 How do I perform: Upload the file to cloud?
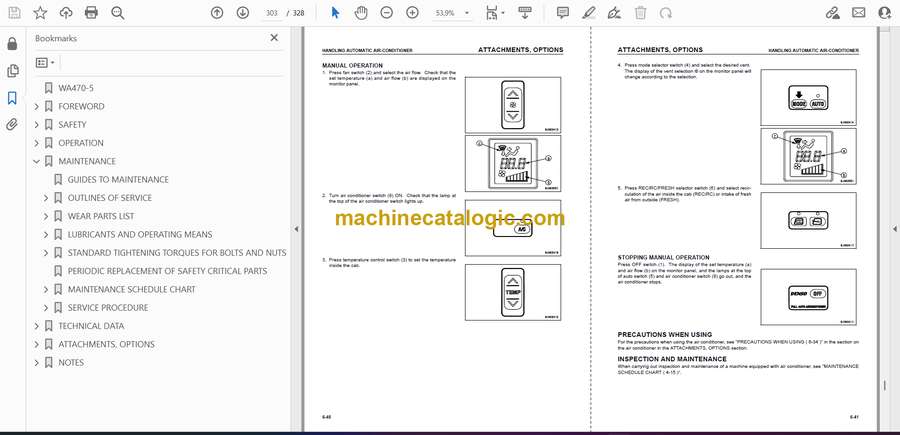pyautogui.click(x=66, y=13)
